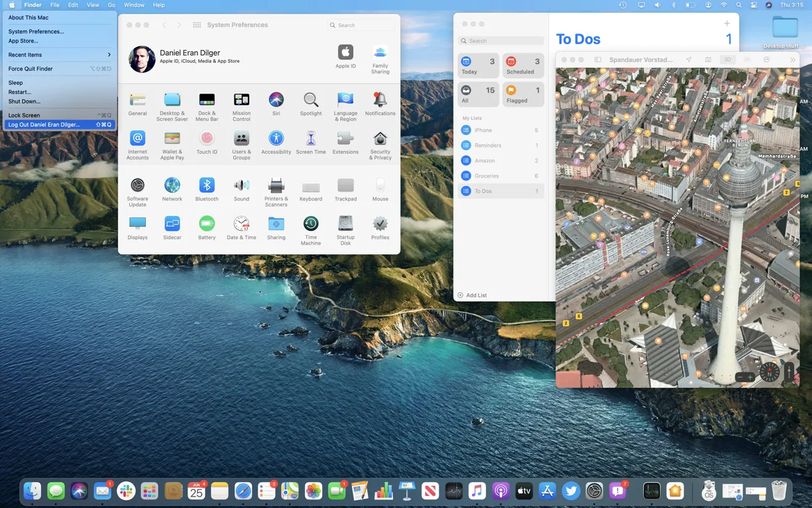Open Control Center in the menu bar

(754, 5)
